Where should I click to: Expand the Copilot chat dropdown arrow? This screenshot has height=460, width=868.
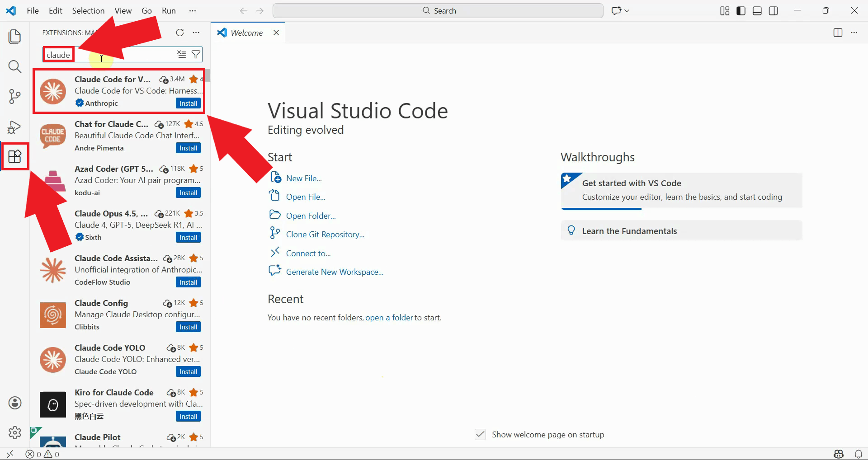[x=627, y=11]
